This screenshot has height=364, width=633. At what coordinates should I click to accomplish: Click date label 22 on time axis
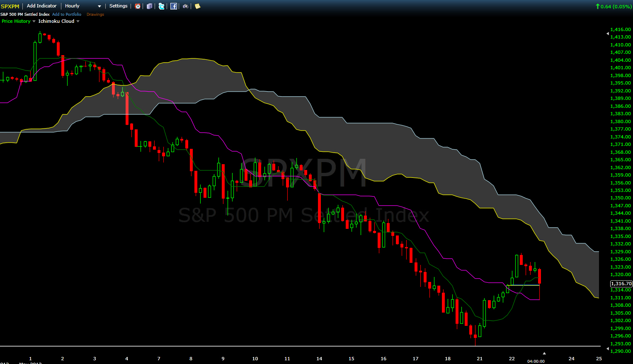point(512,359)
